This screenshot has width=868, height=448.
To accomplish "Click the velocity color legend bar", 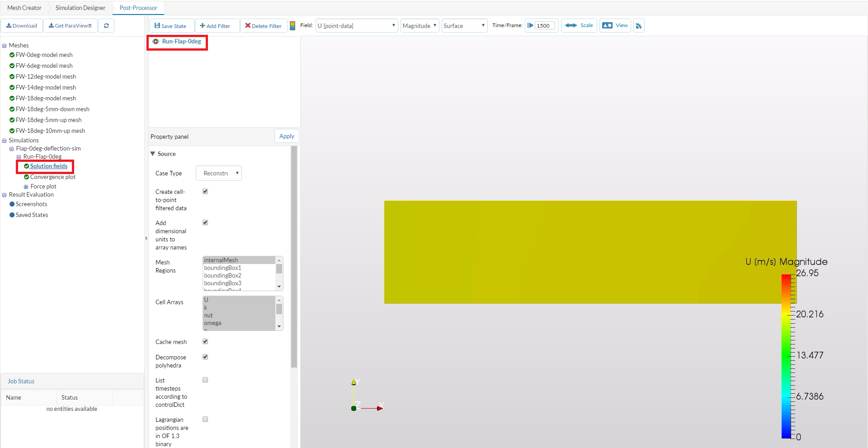I will [x=786, y=356].
